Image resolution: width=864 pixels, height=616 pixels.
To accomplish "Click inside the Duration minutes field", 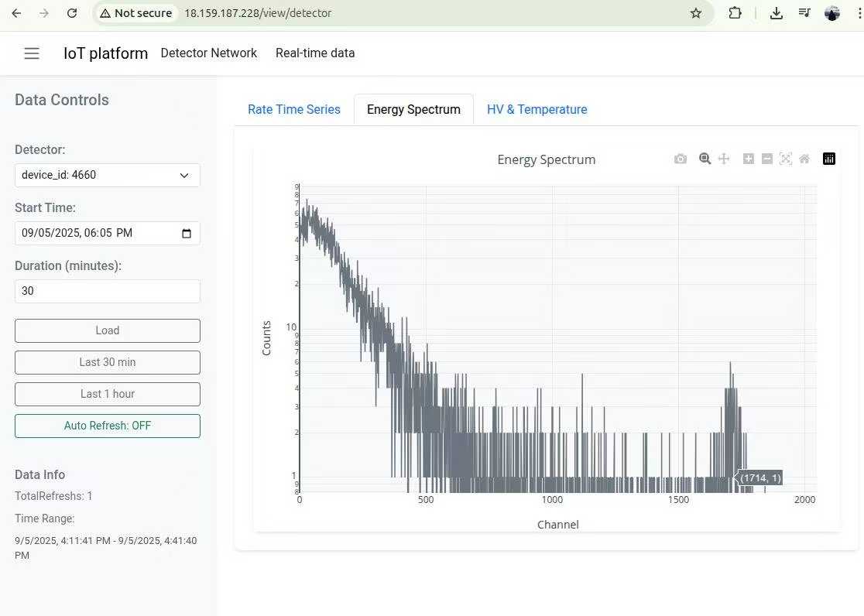I will pyautogui.click(x=107, y=290).
